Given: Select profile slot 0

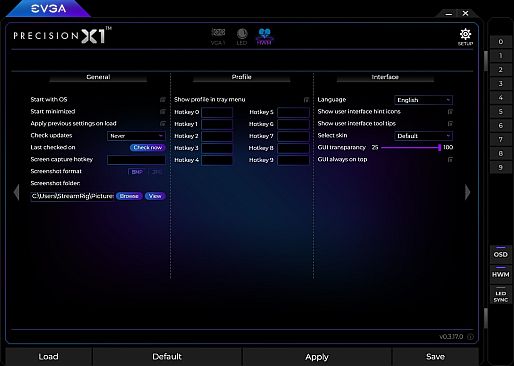Looking at the screenshot, I should [x=500, y=42].
